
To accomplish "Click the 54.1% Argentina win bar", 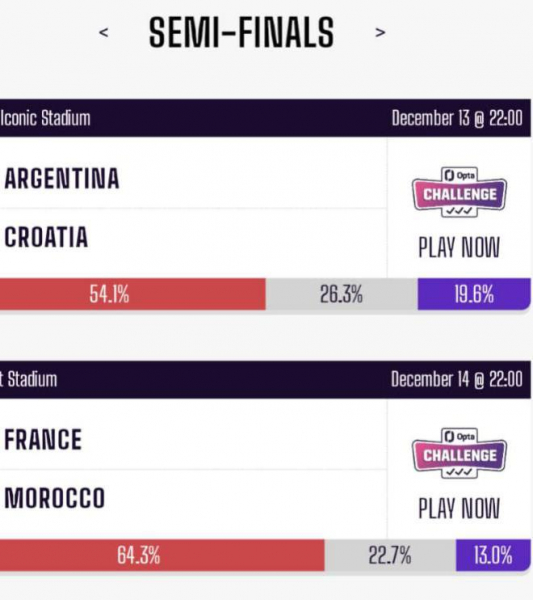I will pyautogui.click(x=132, y=294).
